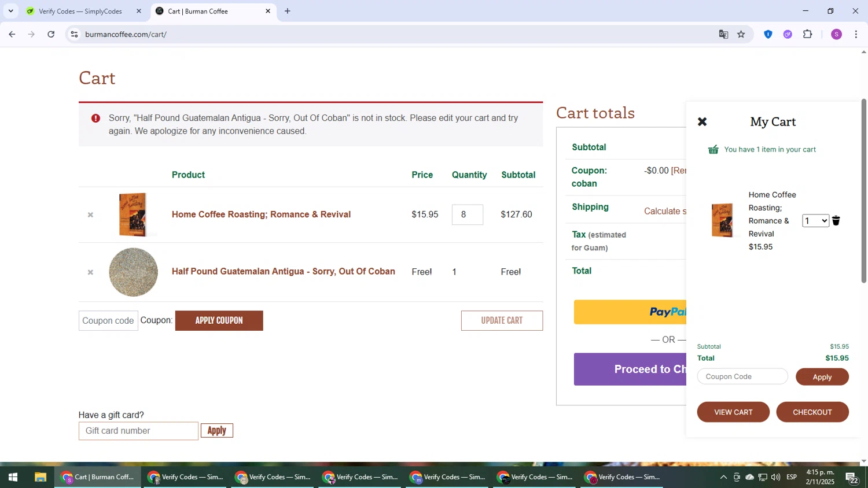The height and width of the screenshot is (488, 868).
Task: Open the Calculate shipping link
Action: (665, 211)
